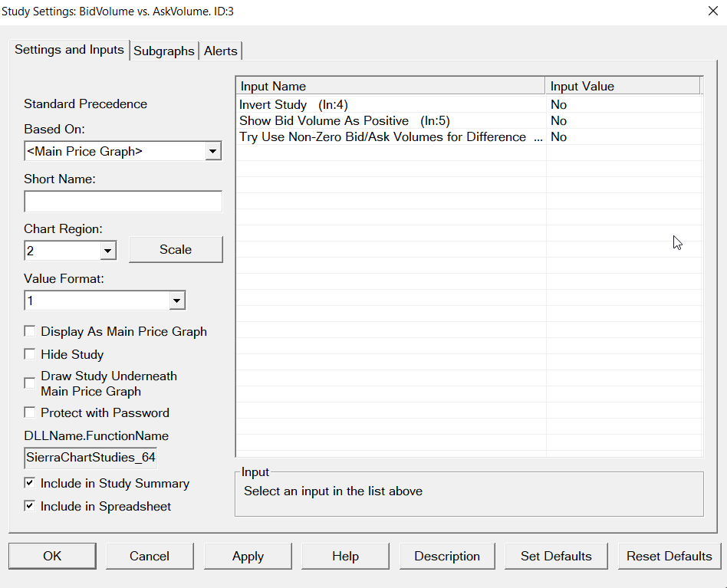Click the Short Name input field
Screen dimensions: 727x588
click(123, 202)
